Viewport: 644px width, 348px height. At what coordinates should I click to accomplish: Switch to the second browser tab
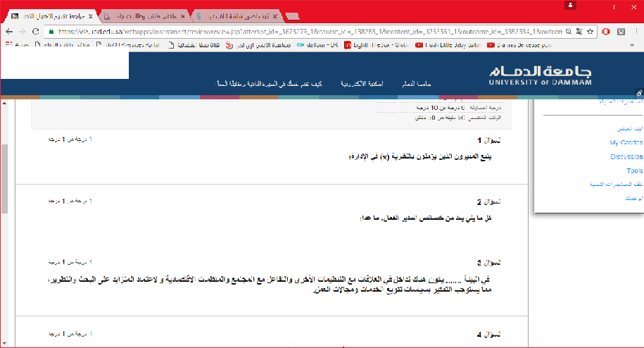pos(144,16)
